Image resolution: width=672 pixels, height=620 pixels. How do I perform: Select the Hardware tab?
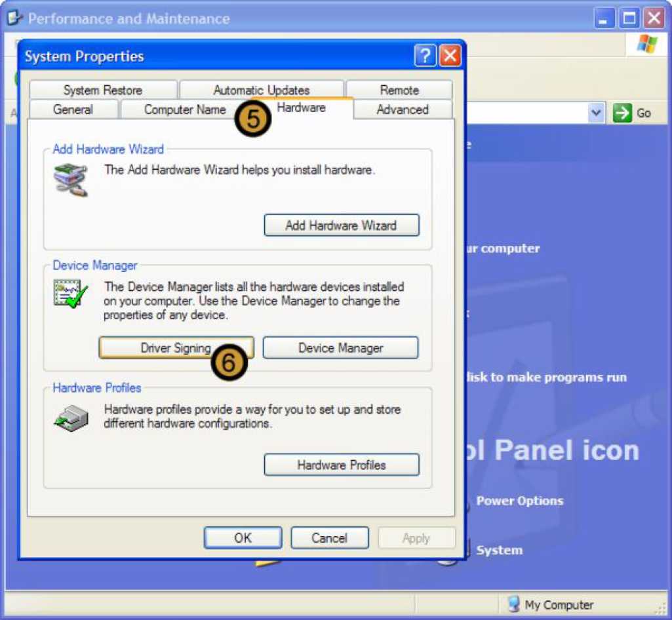click(302, 108)
